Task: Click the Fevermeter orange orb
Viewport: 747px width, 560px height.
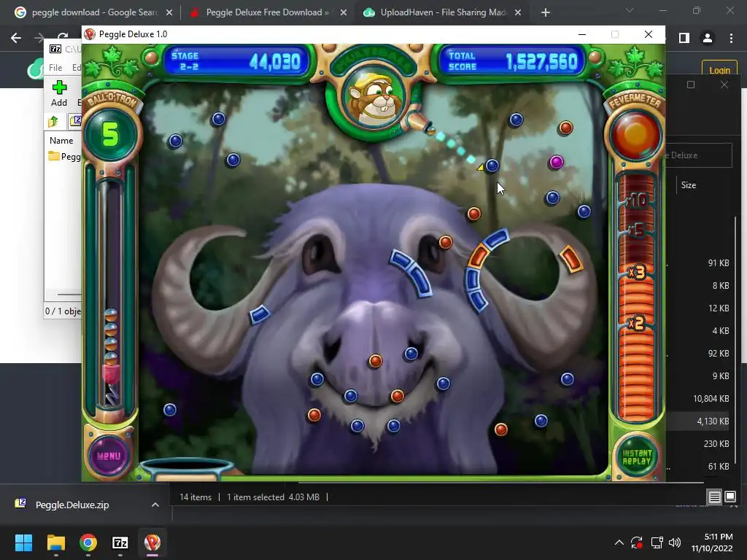Action: tap(635, 135)
